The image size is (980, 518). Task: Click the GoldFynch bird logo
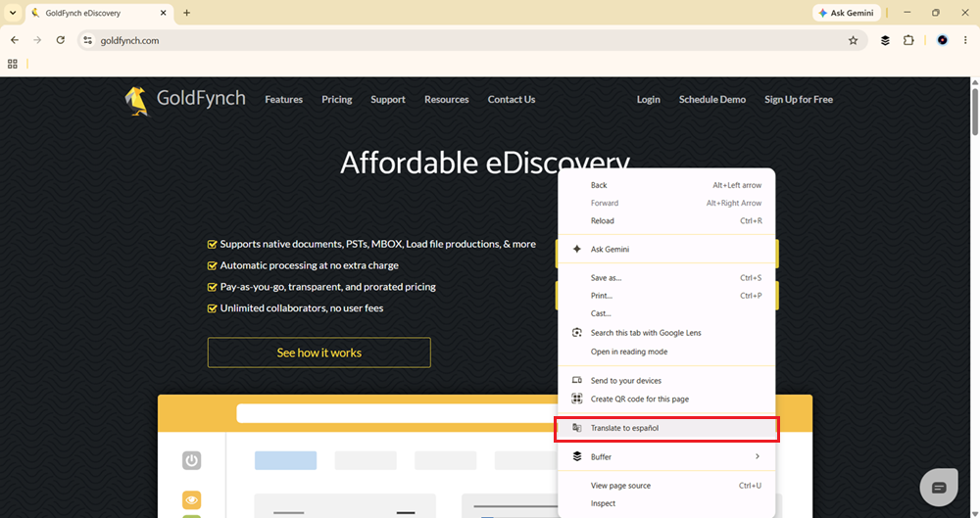pyautogui.click(x=136, y=101)
